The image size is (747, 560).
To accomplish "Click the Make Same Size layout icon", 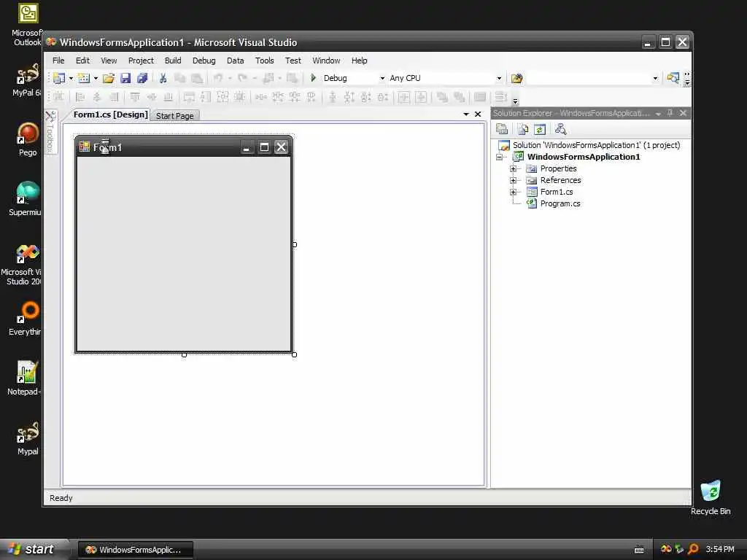I will [222, 97].
